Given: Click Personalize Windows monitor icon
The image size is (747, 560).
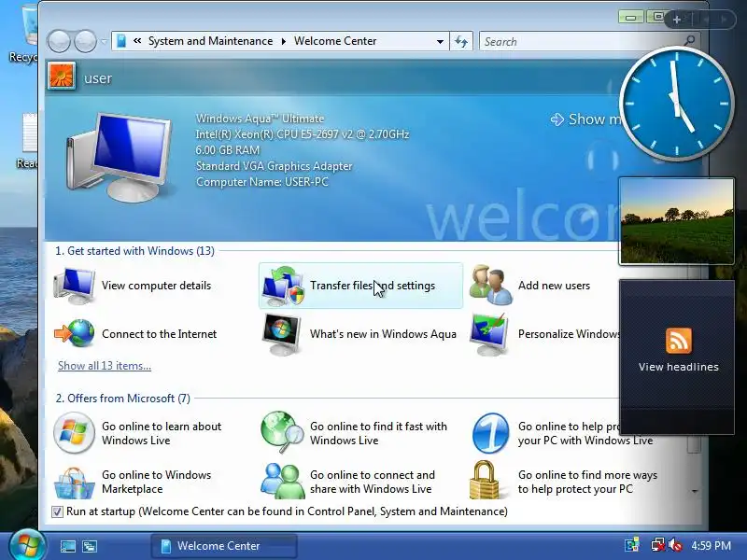Looking at the screenshot, I should [x=488, y=334].
